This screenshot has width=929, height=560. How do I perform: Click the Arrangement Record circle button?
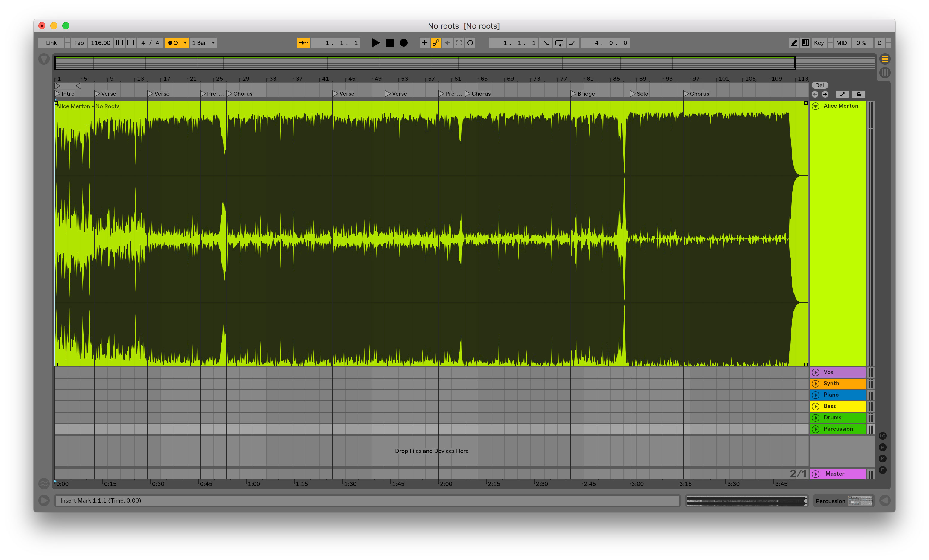click(403, 43)
